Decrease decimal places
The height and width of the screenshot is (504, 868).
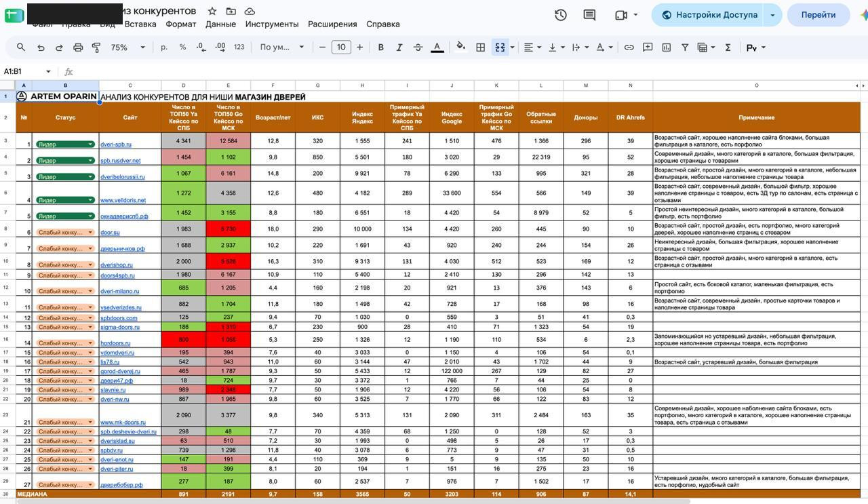201,47
